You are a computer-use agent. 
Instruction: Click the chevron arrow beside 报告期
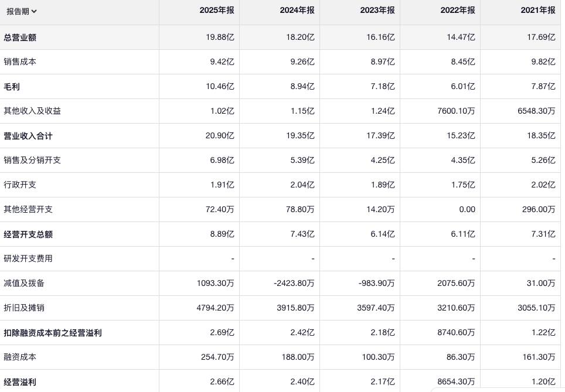(x=34, y=11)
